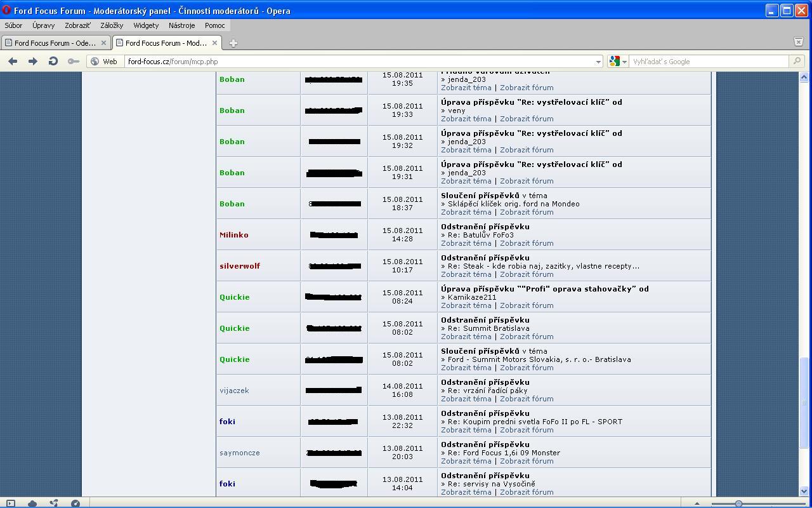Click the Forward navigation arrow
This screenshot has width=812, height=508.
click(x=33, y=61)
